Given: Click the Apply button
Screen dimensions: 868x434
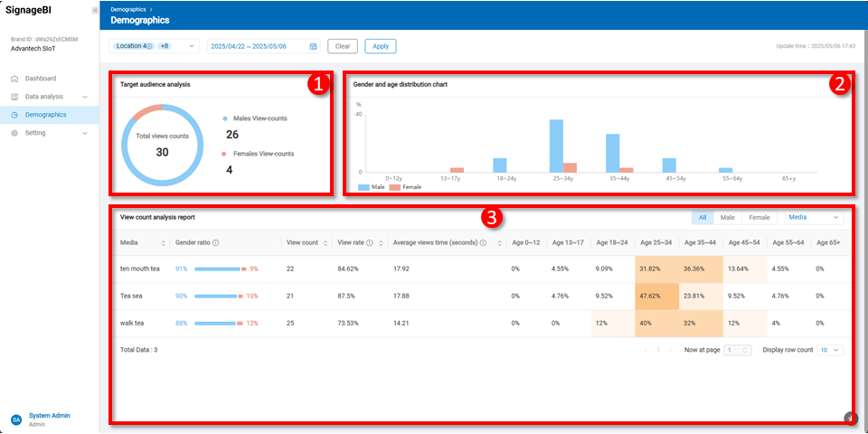Looking at the screenshot, I should point(381,46).
